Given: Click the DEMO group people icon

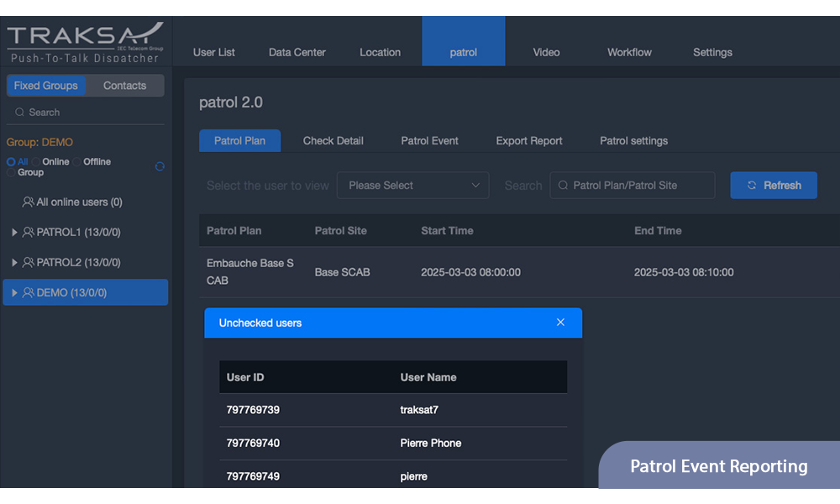Looking at the screenshot, I should pos(29,293).
